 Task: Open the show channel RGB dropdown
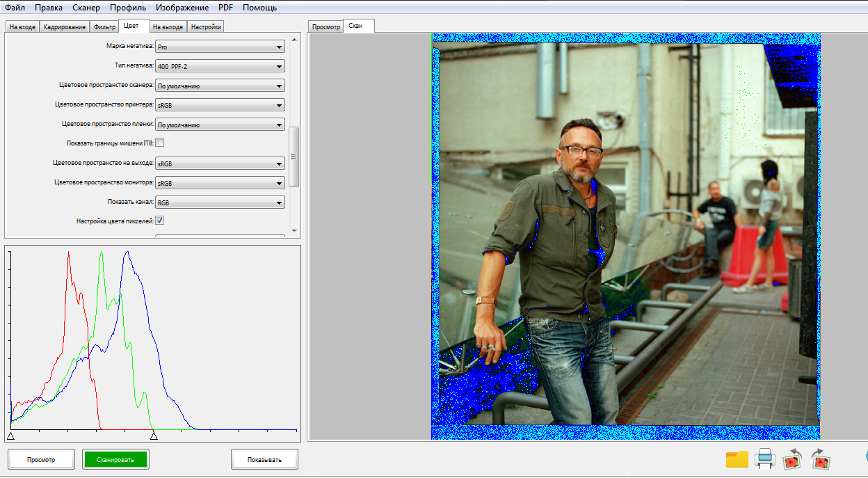[x=219, y=203]
